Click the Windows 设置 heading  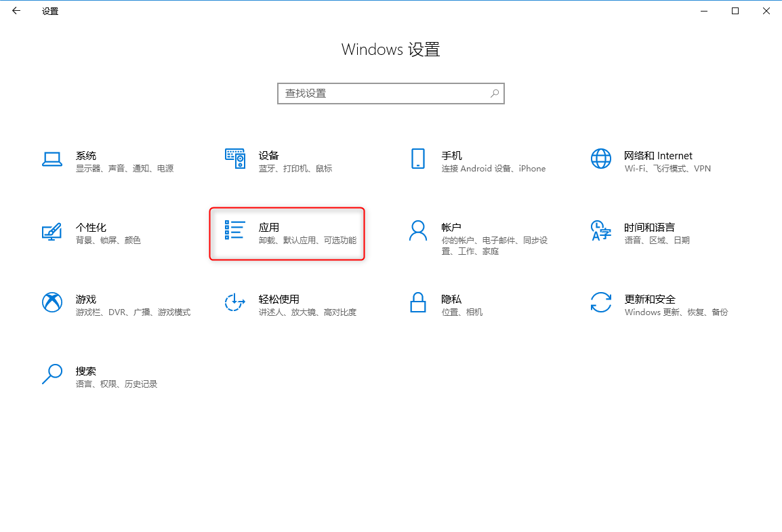coord(390,49)
